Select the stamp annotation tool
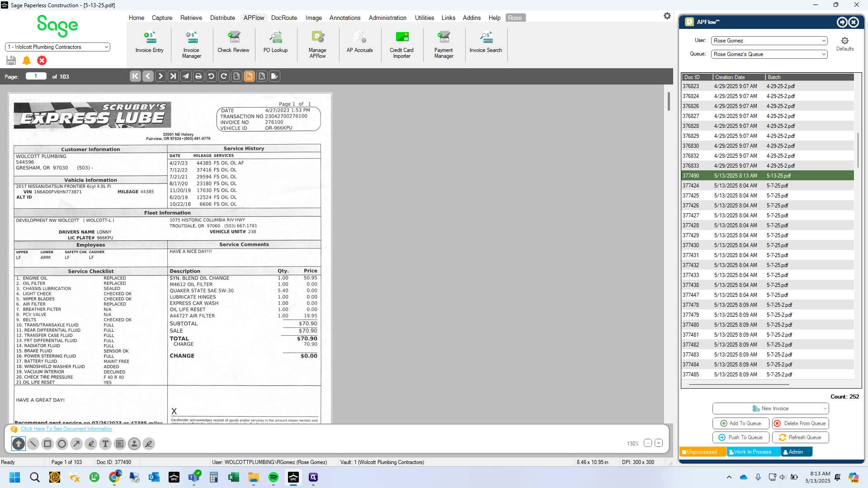The image size is (868, 488). coord(134,444)
